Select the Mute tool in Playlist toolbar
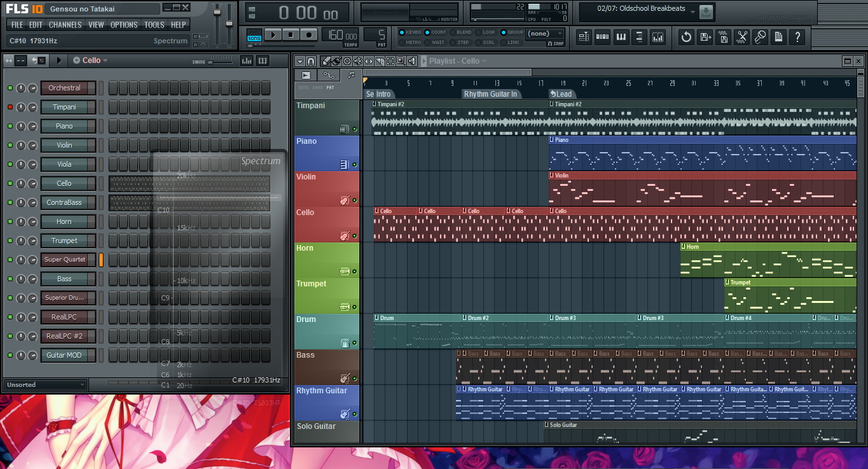The image size is (868, 469). click(358, 61)
